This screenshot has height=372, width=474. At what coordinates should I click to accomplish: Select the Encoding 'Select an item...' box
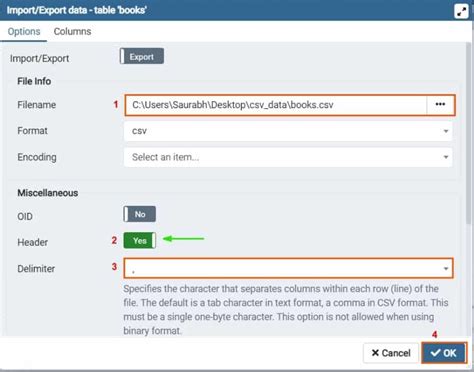(288, 157)
